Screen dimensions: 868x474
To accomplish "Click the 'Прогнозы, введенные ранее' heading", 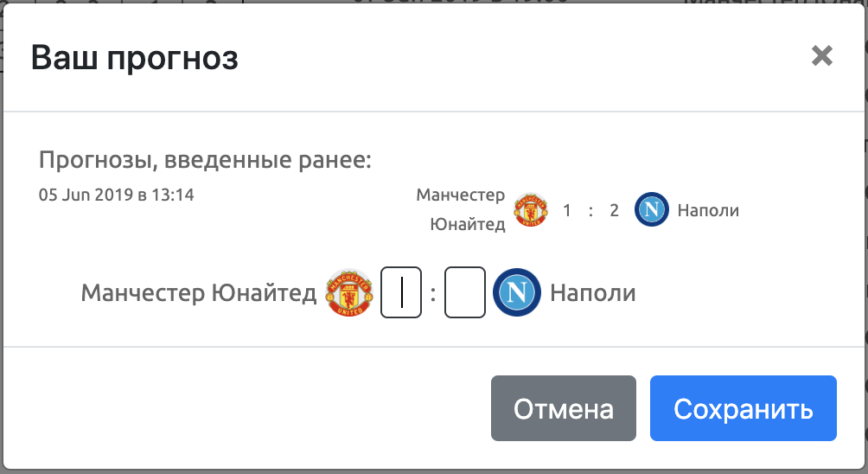I will pos(205,161).
